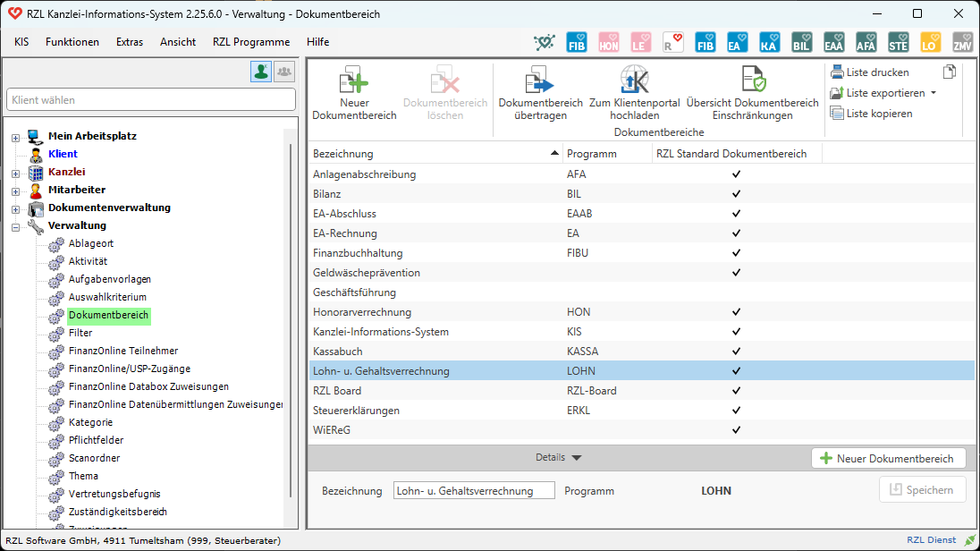This screenshot has width=980, height=551.
Task: Open Übersicht Dokumentbereich Einschränkungen
Action: coord(752,81)
